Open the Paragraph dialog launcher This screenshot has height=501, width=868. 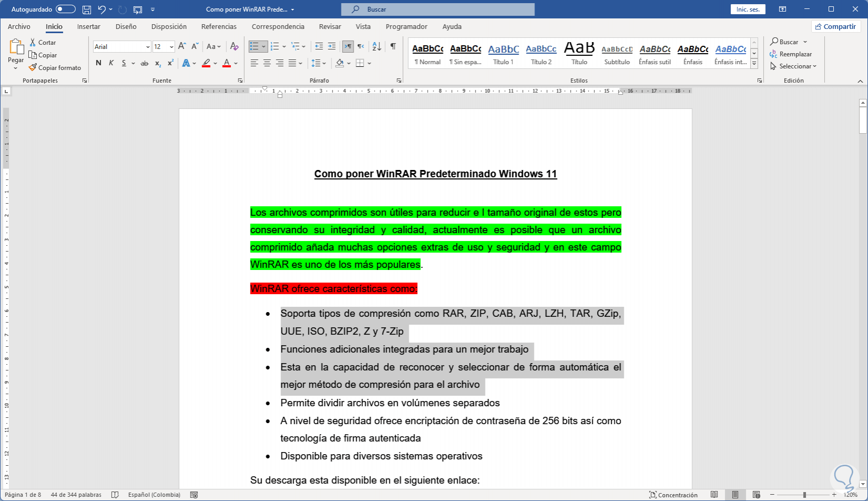399,81
